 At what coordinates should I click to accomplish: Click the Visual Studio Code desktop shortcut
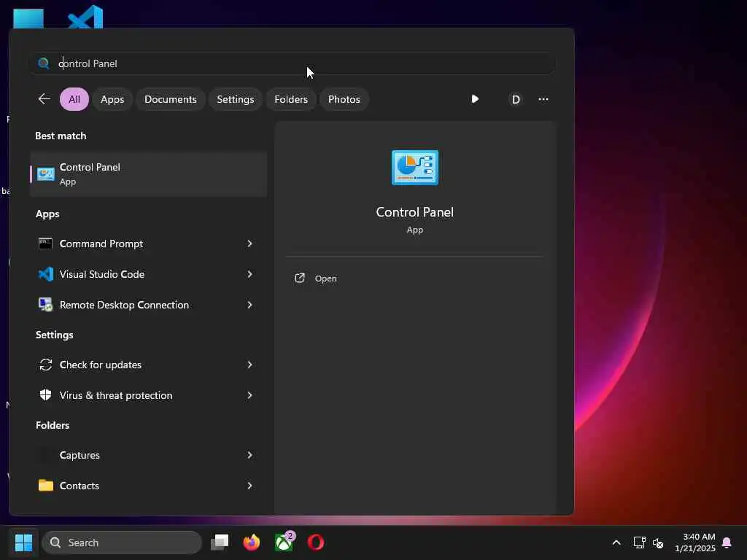(85, 17)
